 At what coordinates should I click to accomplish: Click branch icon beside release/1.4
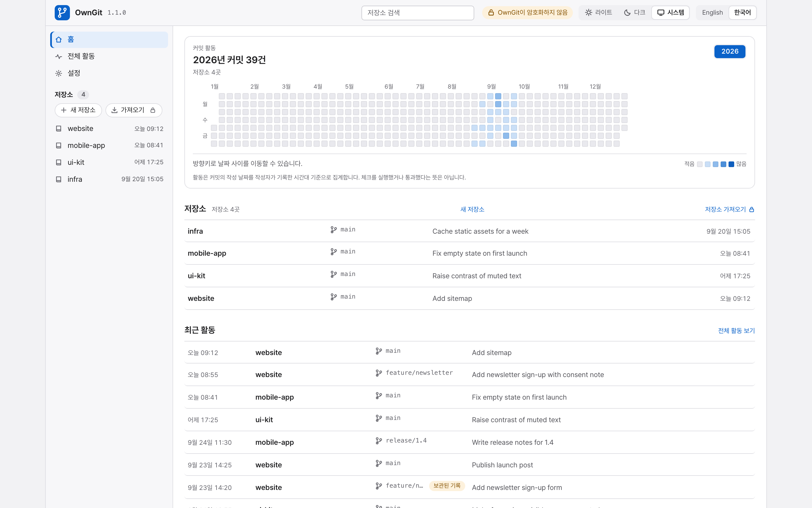(379, 441)
